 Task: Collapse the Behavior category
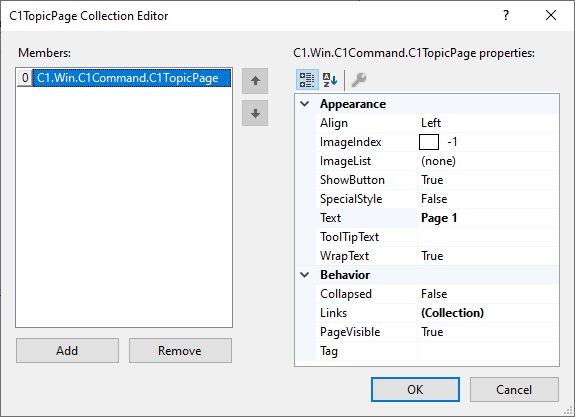click(x=304, y=275)
